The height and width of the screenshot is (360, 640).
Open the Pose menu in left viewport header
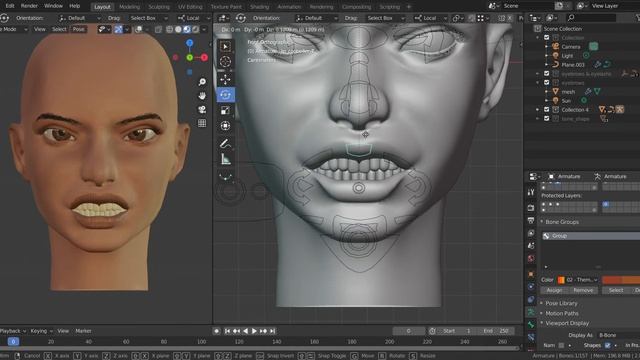(78, 29)
